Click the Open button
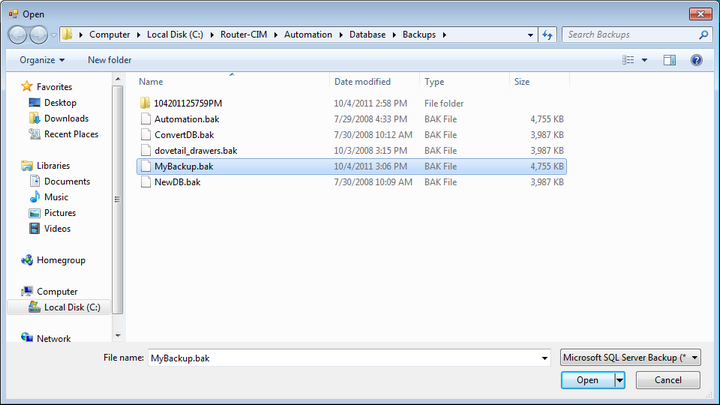Viewport: 720px width, 405px height. pyautogui.click(x=587, y=380)
